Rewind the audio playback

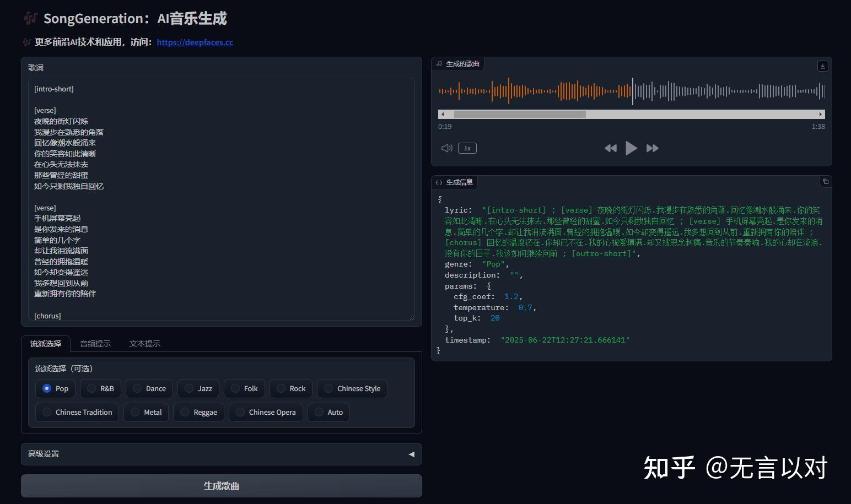tap(610, 148)
